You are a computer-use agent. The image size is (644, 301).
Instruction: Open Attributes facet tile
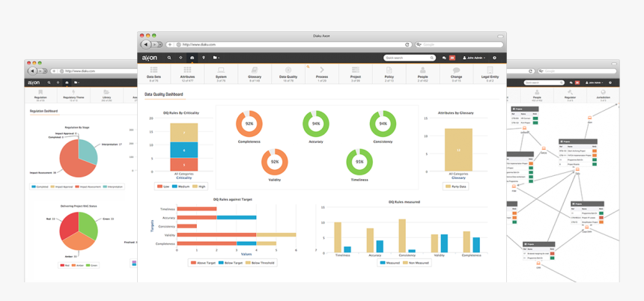point(187,73)
